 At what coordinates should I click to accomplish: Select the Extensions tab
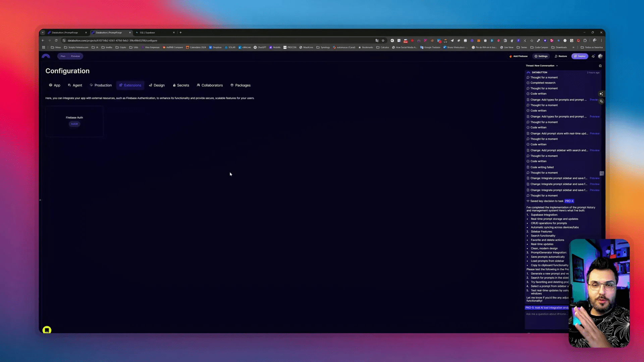tap(130, 85)
